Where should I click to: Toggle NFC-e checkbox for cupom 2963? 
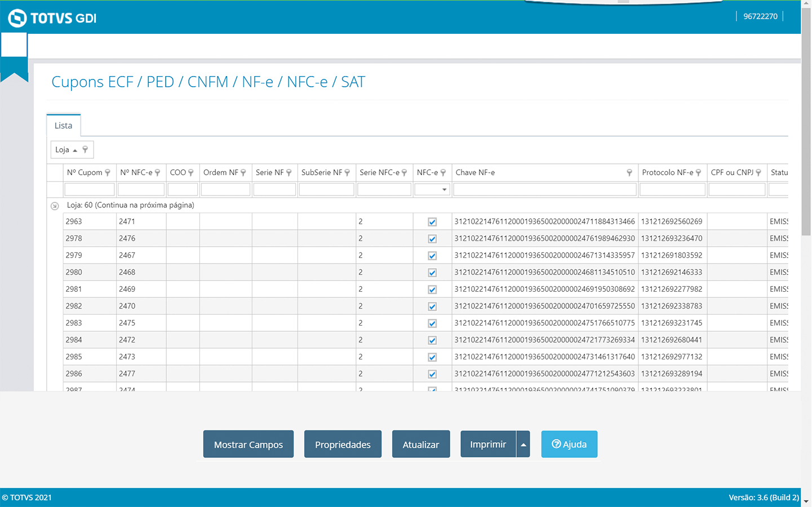(432, 222)
